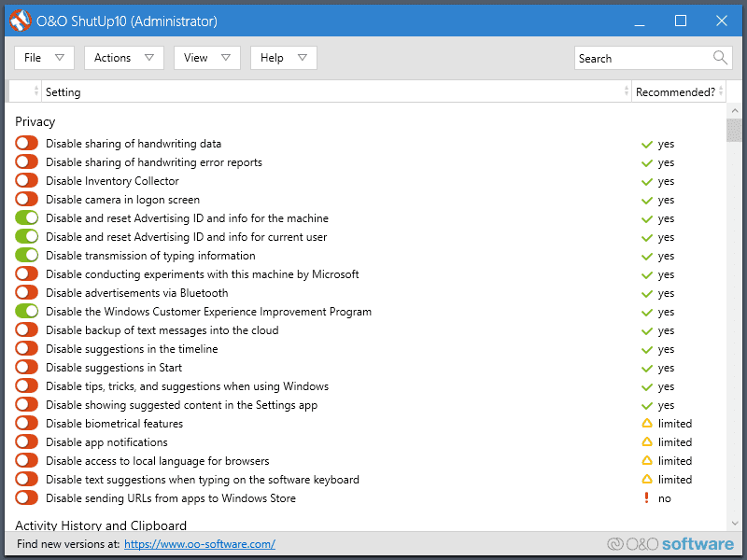Click green checkmark for Advertising ID for the machine
The width and height of the screenshot is (747, 560).
646,218
